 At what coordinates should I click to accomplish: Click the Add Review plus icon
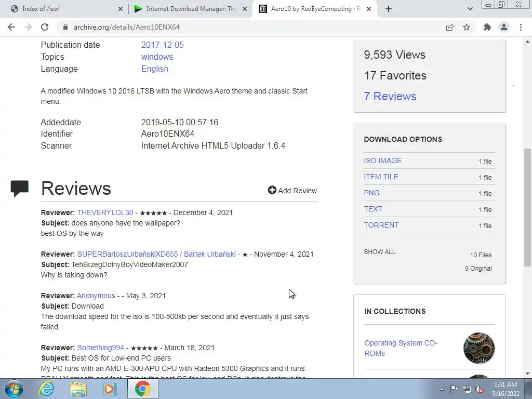pyautogui.click(x=272, y=190)
